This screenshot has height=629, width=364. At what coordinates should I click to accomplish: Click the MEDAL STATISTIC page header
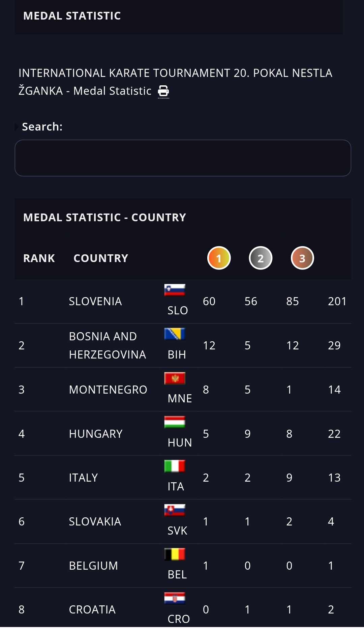click(x=72, y=16)
